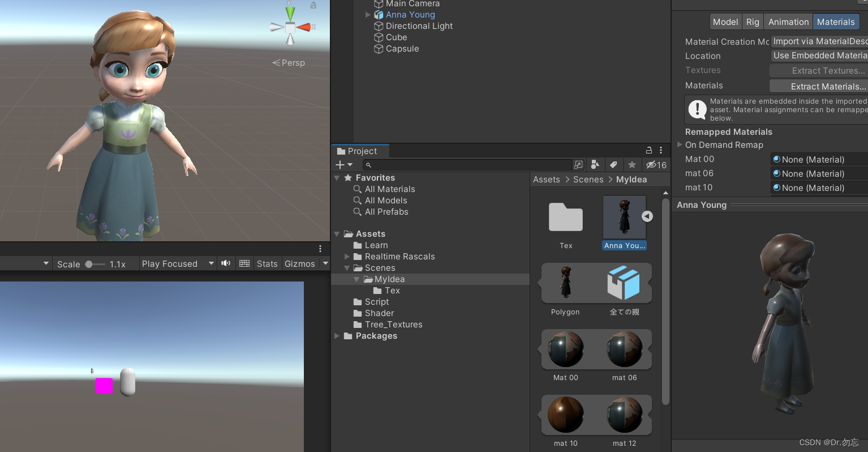Toggle the Game view mute audio icon
Viewport: 868px width, 452px height.
[226, 263]
